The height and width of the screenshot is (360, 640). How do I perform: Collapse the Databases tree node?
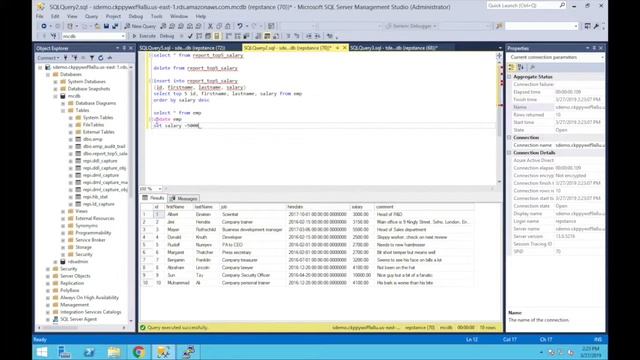coord(48,75)
